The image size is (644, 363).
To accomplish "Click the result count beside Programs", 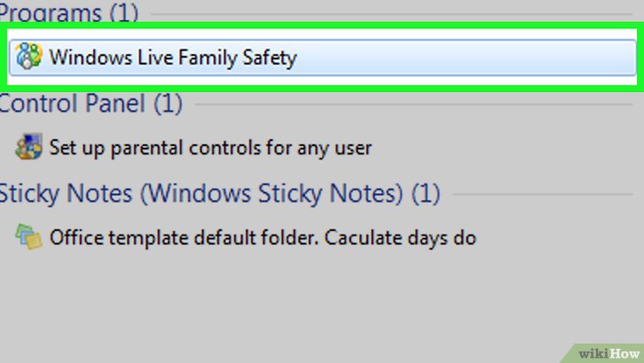I will [x=125, y=15].
